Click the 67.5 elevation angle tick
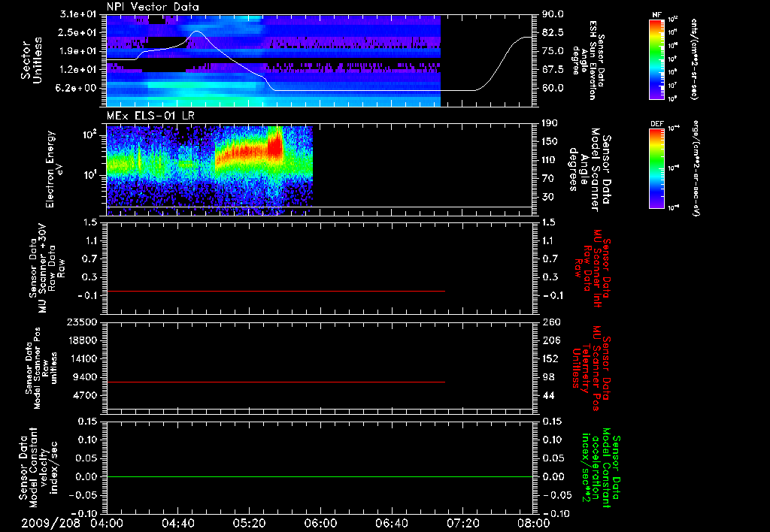 [553, 69]
